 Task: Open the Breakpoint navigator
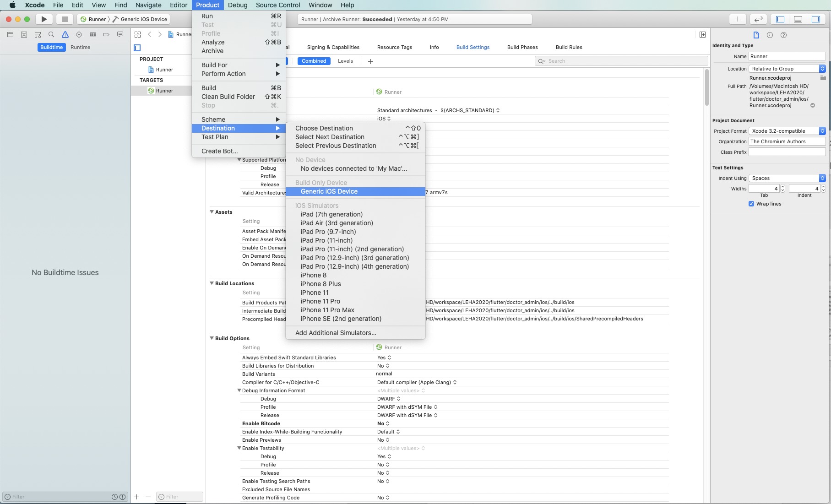coord(106,34)
